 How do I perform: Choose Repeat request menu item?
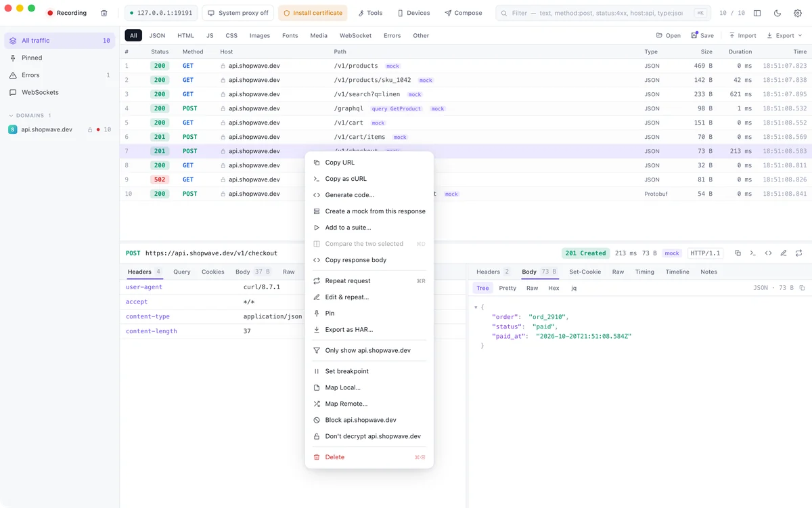(369, 281)
